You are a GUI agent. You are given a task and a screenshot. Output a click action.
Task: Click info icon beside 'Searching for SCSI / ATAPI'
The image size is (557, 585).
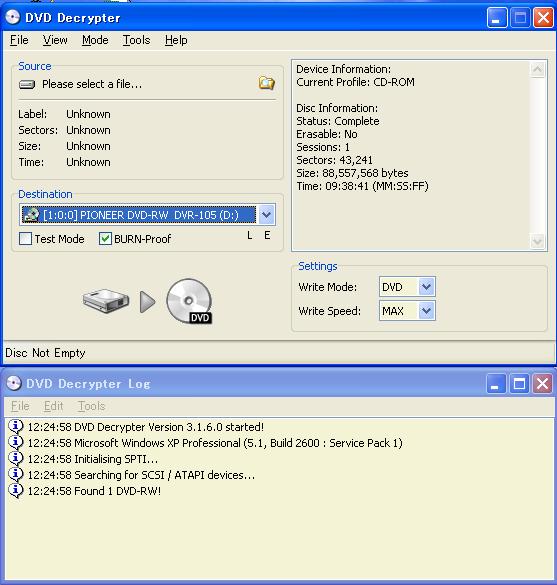coord(16,475)
